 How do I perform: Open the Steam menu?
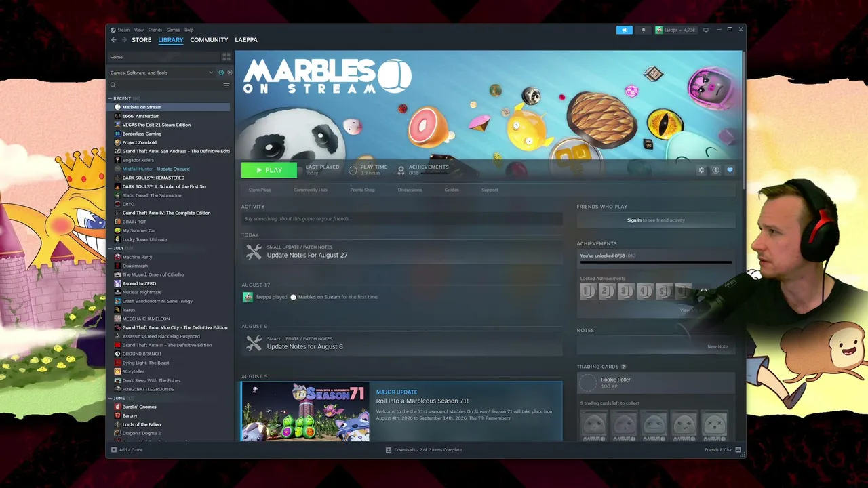pyautogui.click(x=123, y=30)
